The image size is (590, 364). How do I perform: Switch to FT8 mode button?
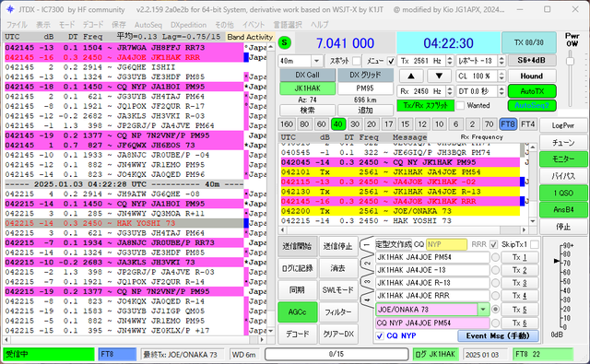508,124
